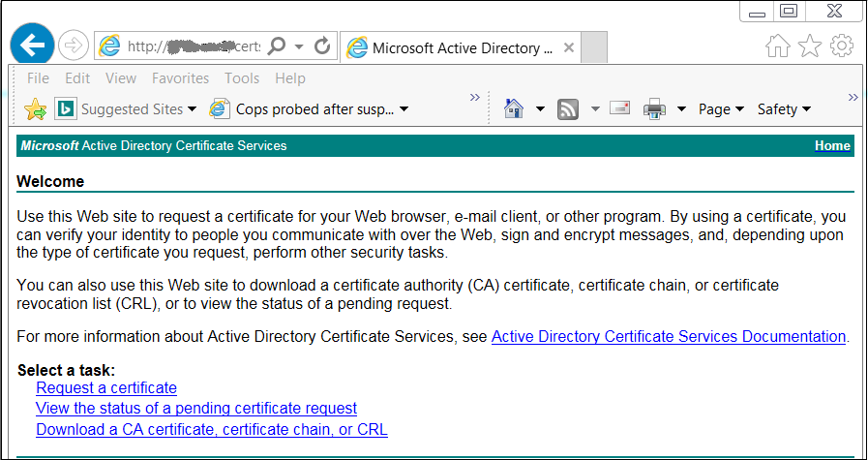Expand favorites bar overflow chevron
Viewport: 868px width, 460px height.
coord(474,98)
